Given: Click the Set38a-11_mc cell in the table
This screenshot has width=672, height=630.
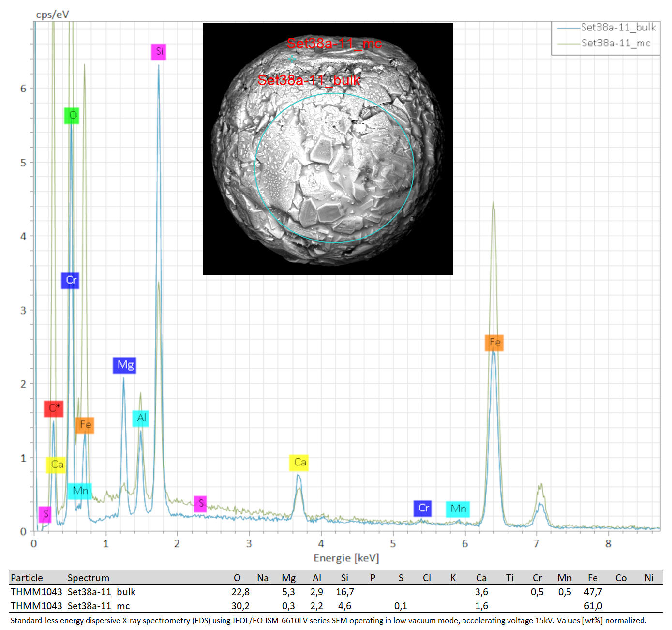Looking at the screenshot, I should click(x=99, y=606).
